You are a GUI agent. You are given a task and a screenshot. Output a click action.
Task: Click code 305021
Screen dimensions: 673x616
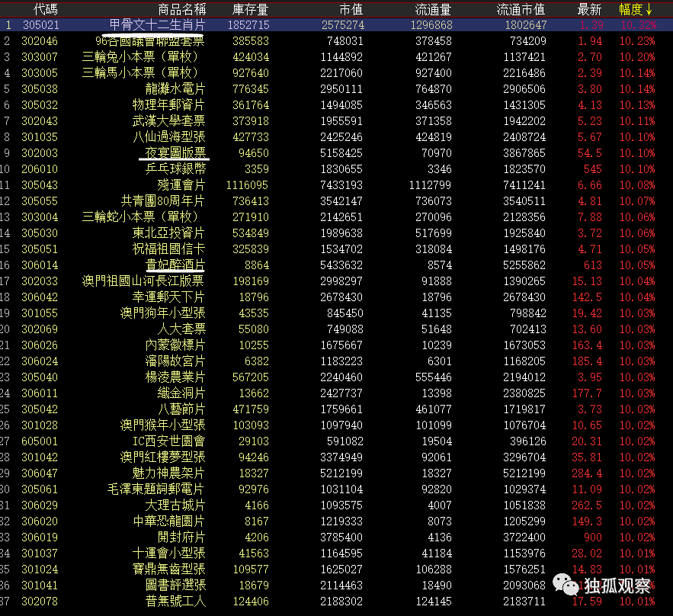(x=40, y=25)
